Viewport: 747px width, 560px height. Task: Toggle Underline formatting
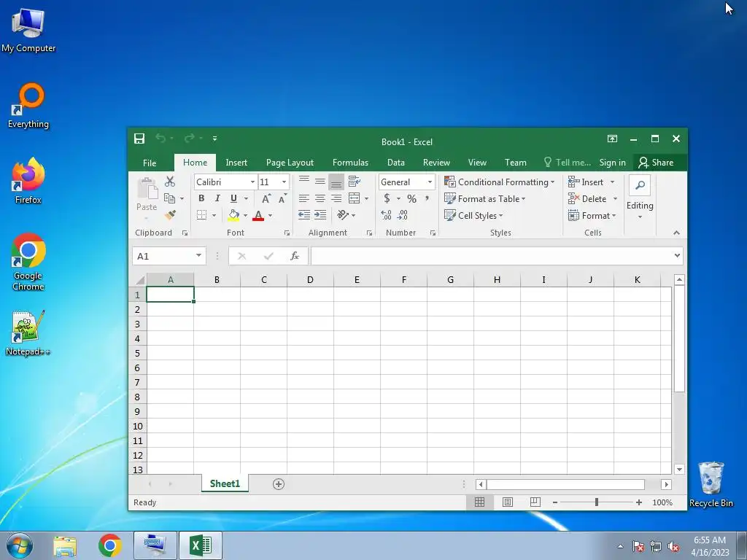click(233, 198)
